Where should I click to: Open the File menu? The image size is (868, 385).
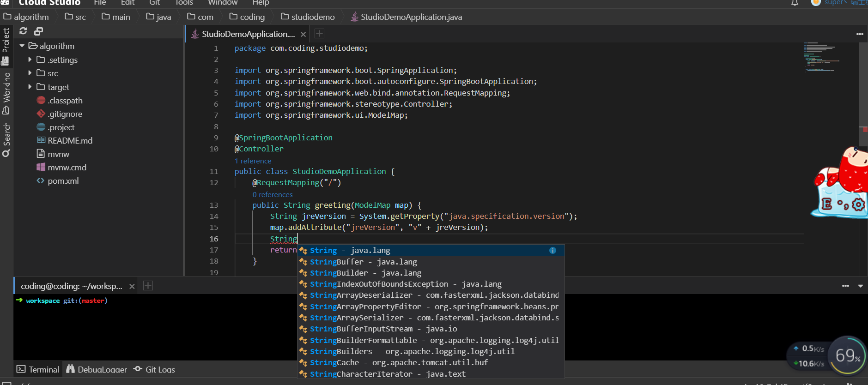100,3
